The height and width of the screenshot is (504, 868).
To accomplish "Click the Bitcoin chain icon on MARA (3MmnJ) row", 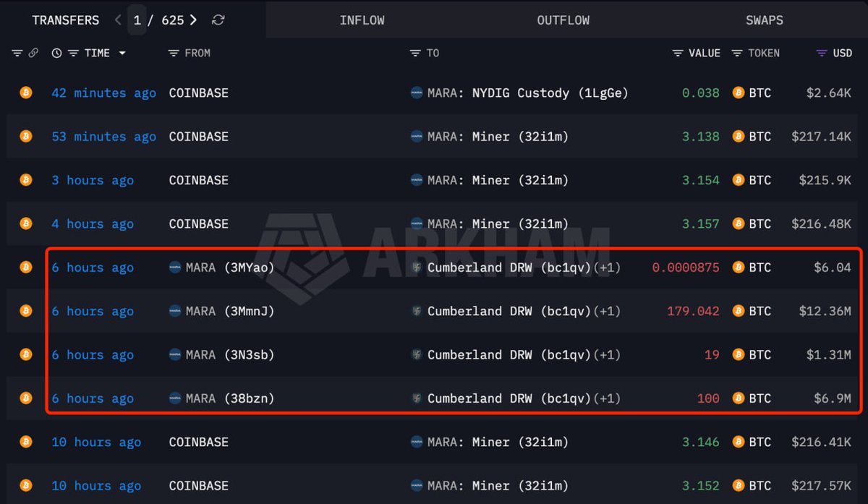I will (26, 311).
